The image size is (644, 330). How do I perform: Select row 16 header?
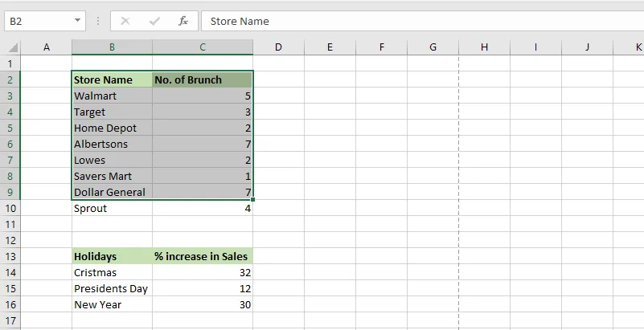pos(10,304)
